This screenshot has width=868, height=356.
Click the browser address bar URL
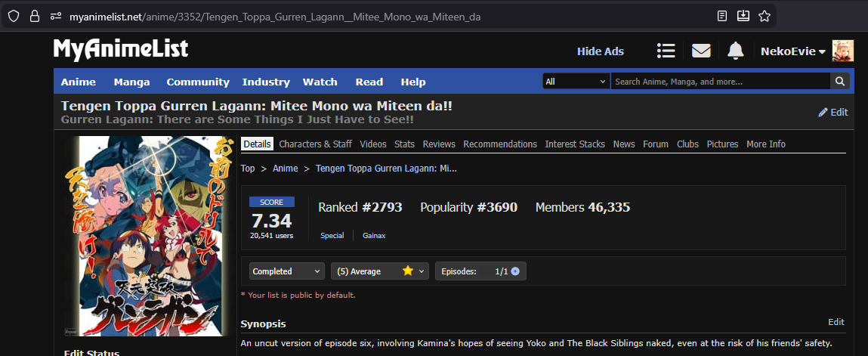pos(274,17)
